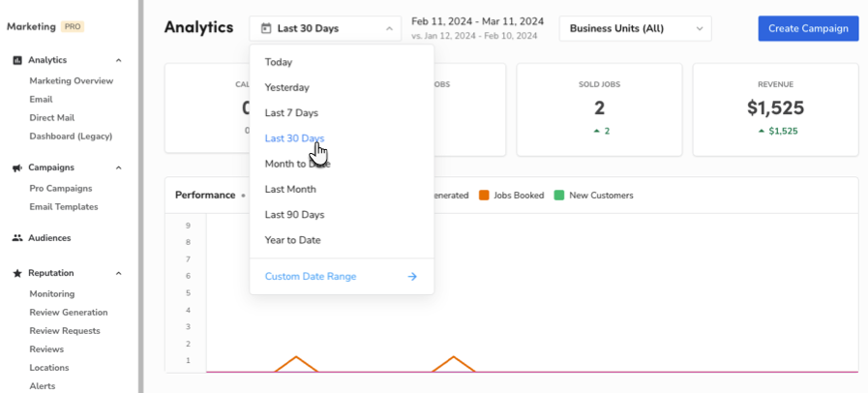Open the Business Units (All) dropdown
This screenshot has height=393, width=868.
[635, 28]
